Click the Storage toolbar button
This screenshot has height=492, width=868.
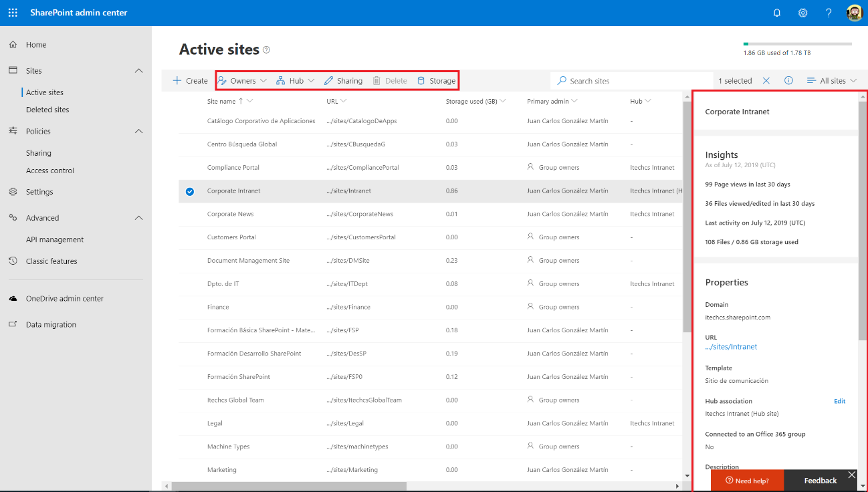[436, 81]
